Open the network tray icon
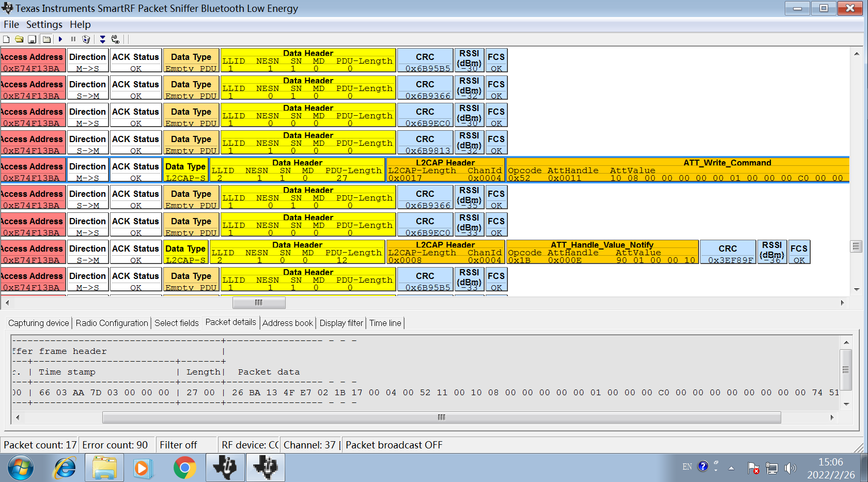 pyautogui.click(x=772, y=468)
